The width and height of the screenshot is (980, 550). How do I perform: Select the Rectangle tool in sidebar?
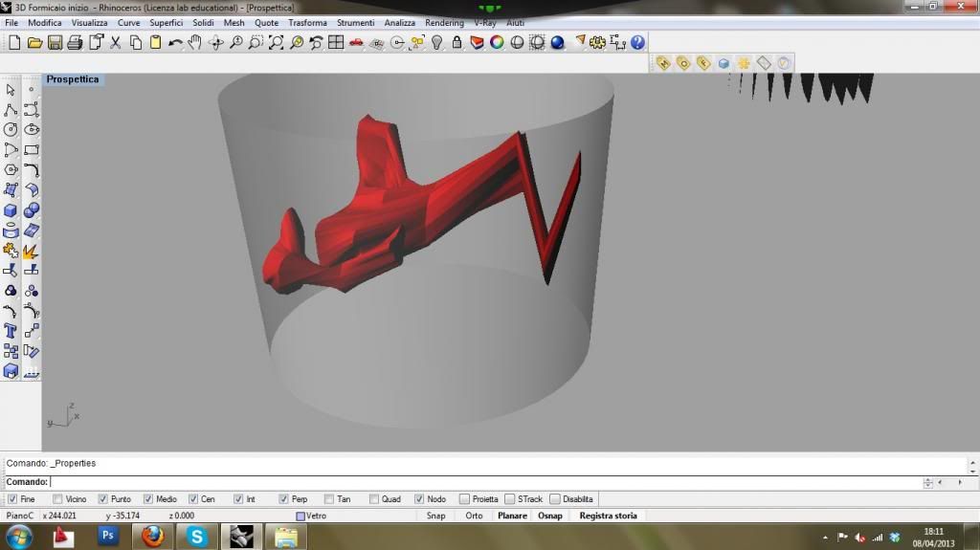coord(32,150)
